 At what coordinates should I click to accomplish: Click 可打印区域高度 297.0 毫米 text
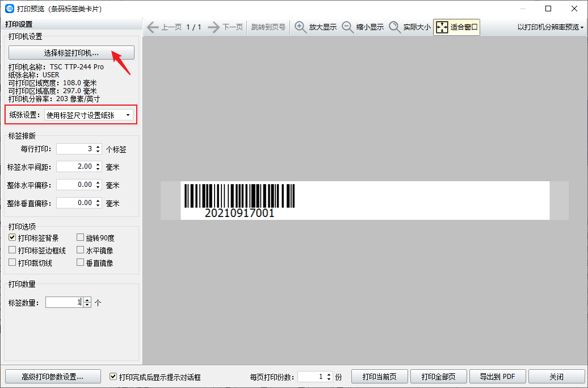tap(52, 91)
